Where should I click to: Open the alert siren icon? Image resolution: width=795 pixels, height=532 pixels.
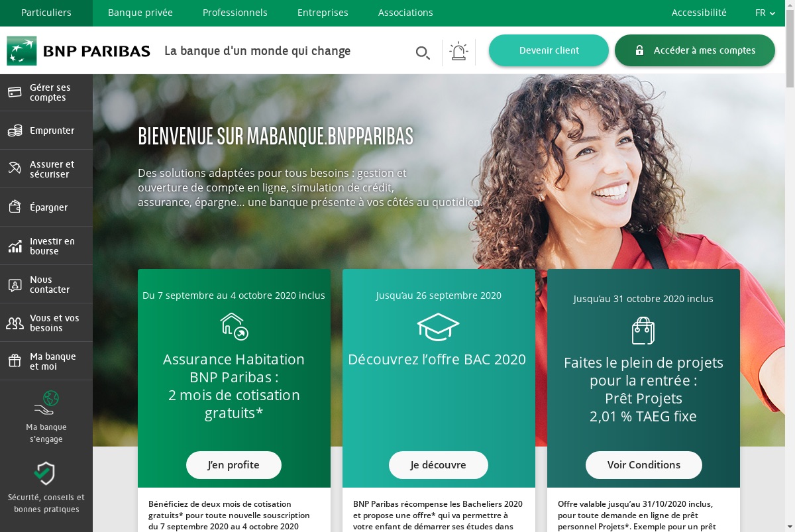pyautogui.click(x=458, y=51)
